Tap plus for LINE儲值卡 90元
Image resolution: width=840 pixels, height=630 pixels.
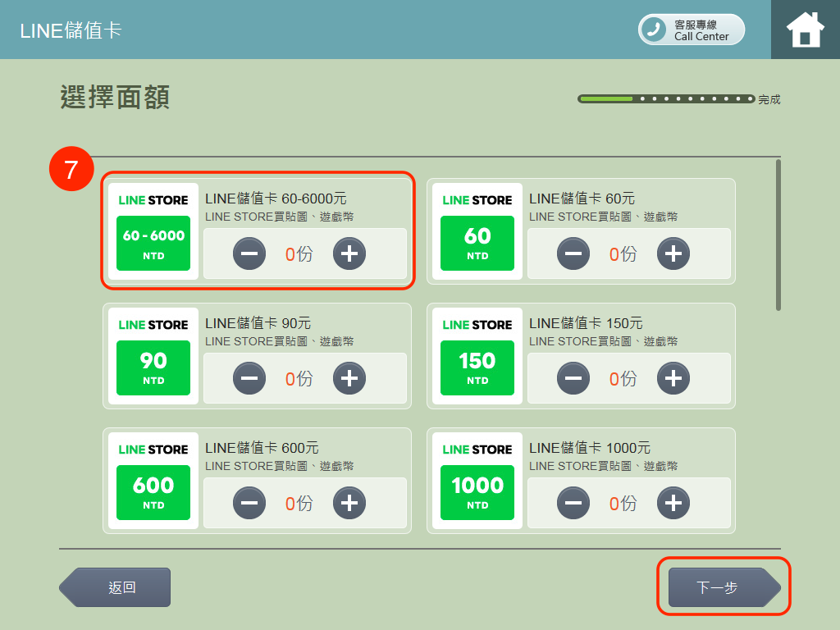[349, 378]
